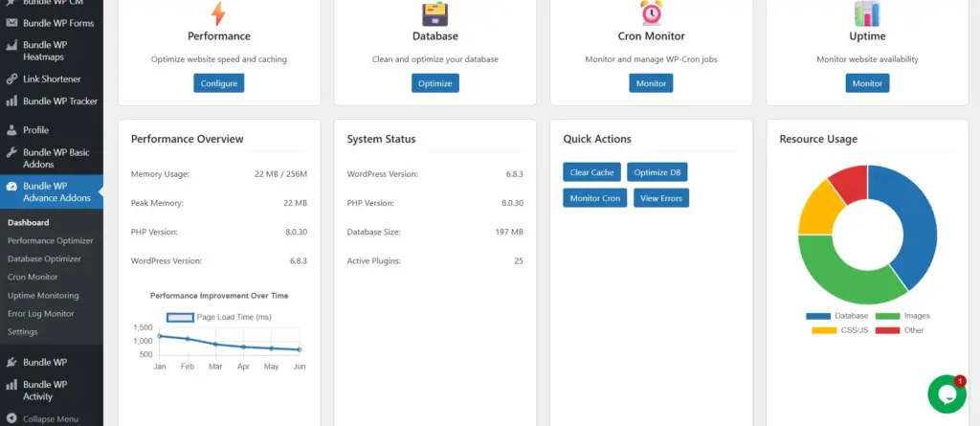Screen dimensions: 980x426
Task: Click the 197 MB database size value
Action: click(x=509, y=232)
